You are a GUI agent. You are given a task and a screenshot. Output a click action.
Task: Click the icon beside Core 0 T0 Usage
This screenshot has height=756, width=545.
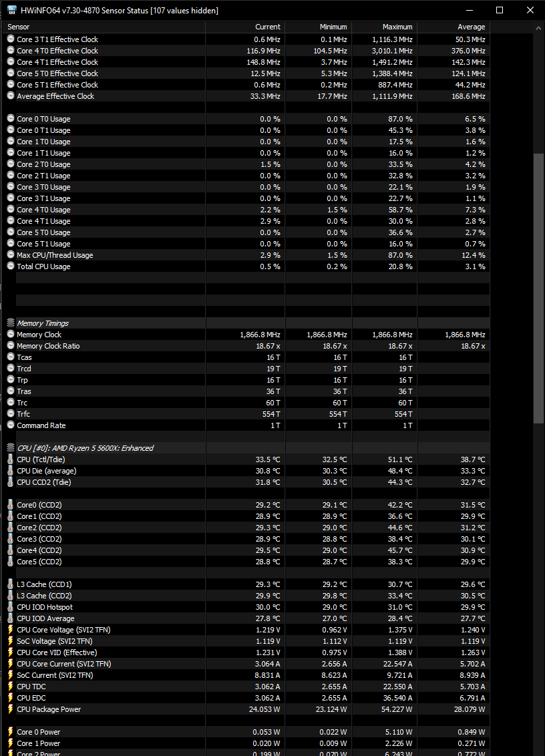(11, 118)
